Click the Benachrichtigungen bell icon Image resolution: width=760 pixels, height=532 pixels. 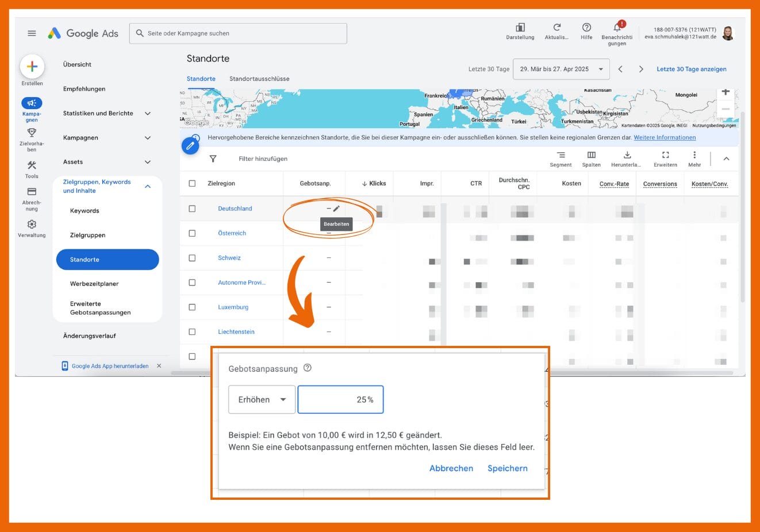click(x=617, y=28)
